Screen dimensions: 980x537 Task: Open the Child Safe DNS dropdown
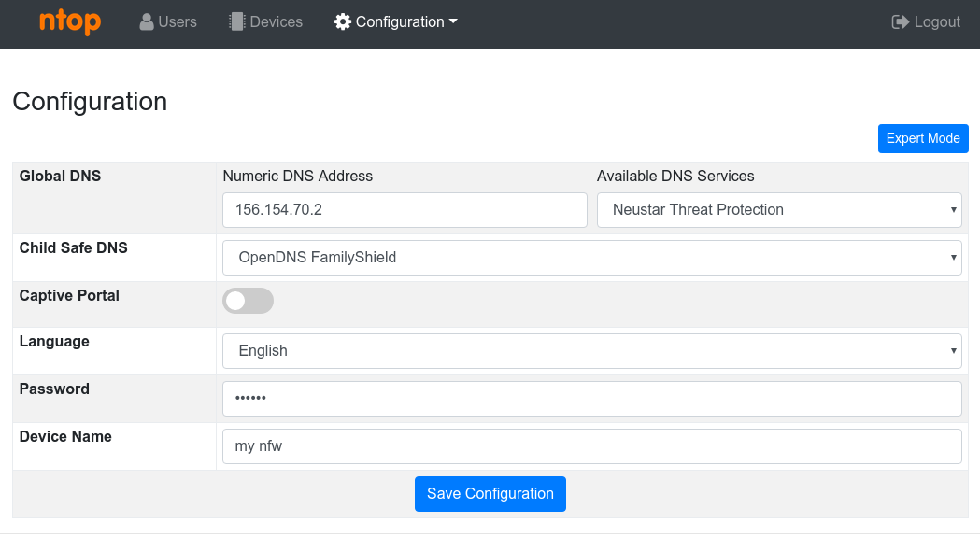592,258
